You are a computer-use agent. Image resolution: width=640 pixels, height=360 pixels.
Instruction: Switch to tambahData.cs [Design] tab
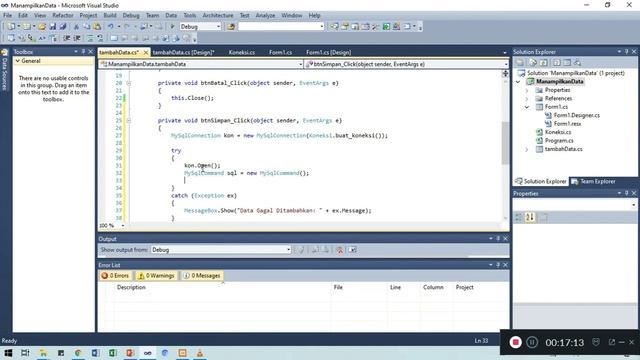183,52
